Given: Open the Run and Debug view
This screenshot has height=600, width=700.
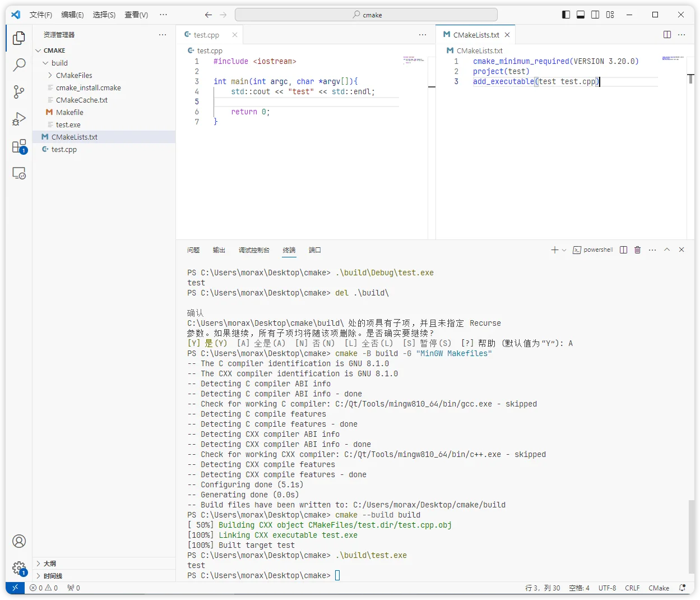Looking at the screenshot, I should click(x=19, y=119).
